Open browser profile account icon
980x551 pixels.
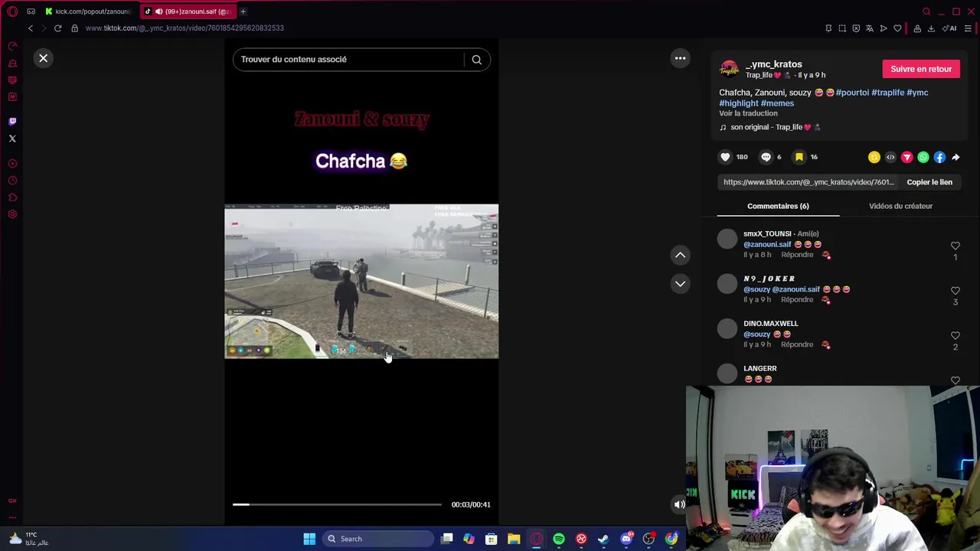pos(917,28)
